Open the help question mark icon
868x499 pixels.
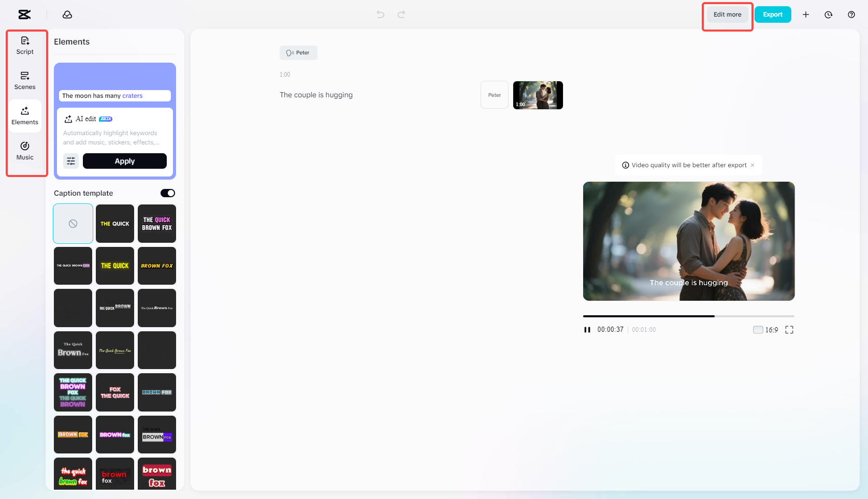click(851, 14)
